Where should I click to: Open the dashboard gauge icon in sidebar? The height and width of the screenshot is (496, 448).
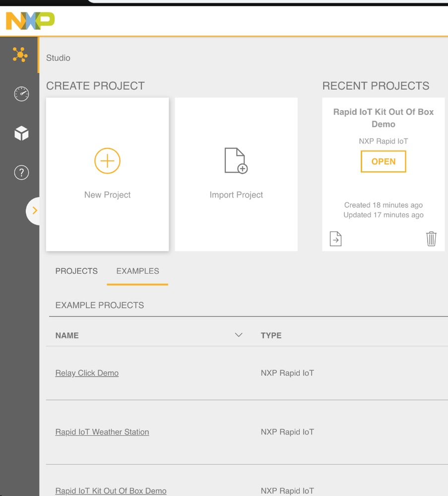point(21,94)
